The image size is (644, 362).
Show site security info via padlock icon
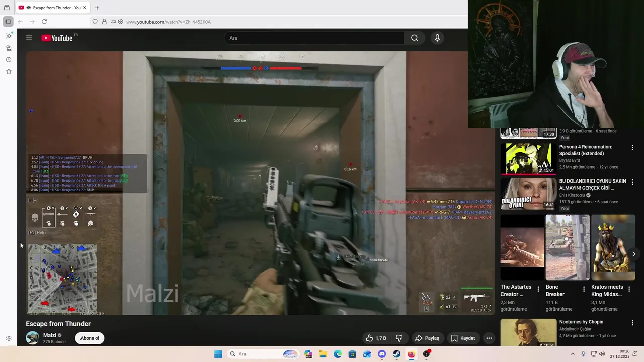pyautogui.click(x=104, y=22)
